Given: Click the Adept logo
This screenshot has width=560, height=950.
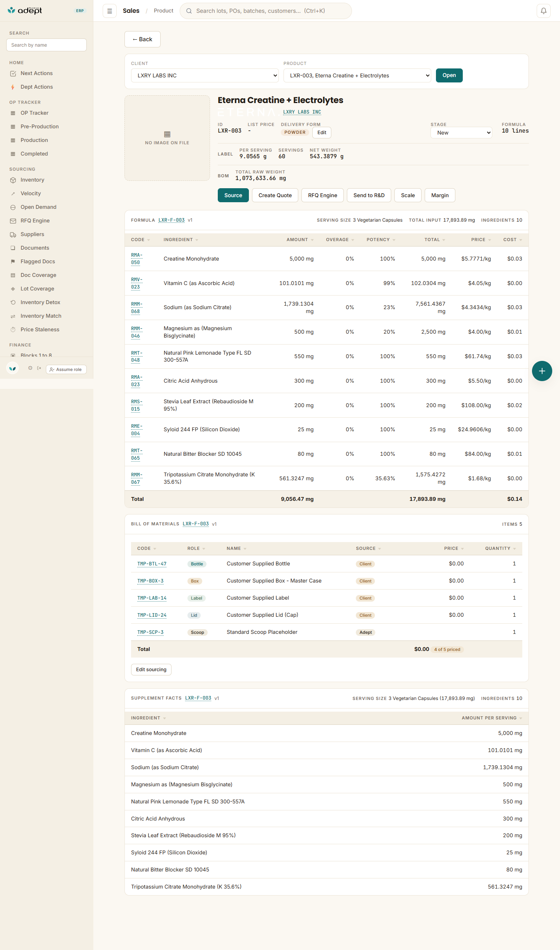Looking at the screenshot, I should (x=25, y=10).
